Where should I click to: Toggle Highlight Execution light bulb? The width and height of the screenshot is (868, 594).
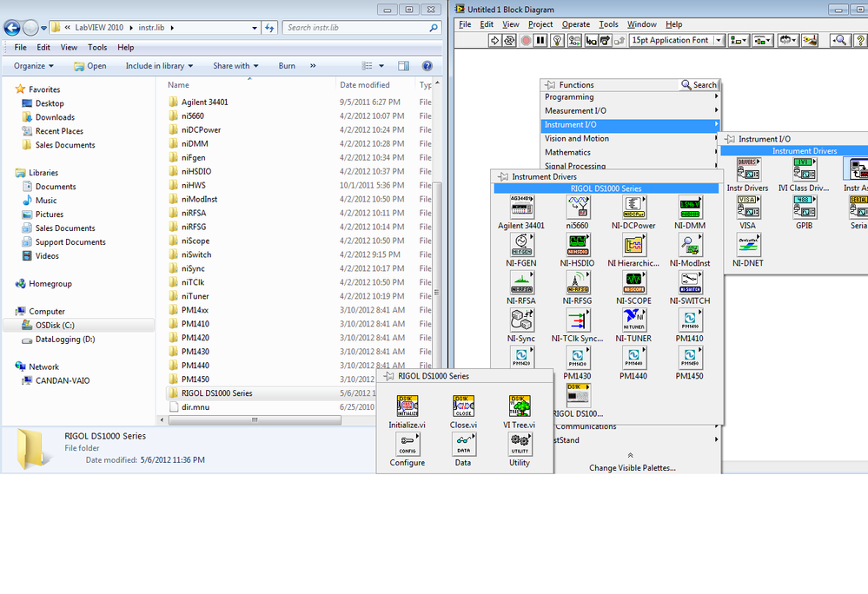point(558,40)
